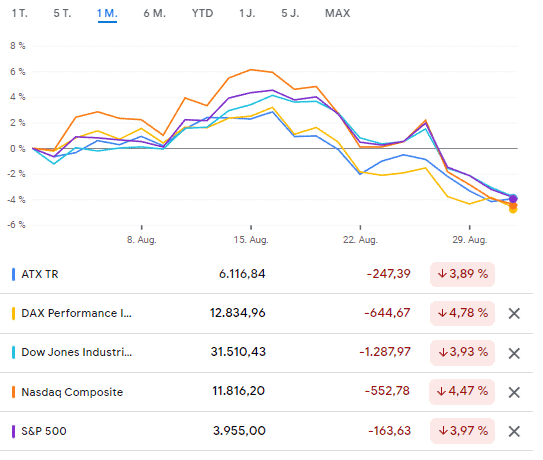The height and width of the screenshot is (460, 543).
Task: Click the DAX change -644,67
Action: pyautogui.click(x=388, y=313)
